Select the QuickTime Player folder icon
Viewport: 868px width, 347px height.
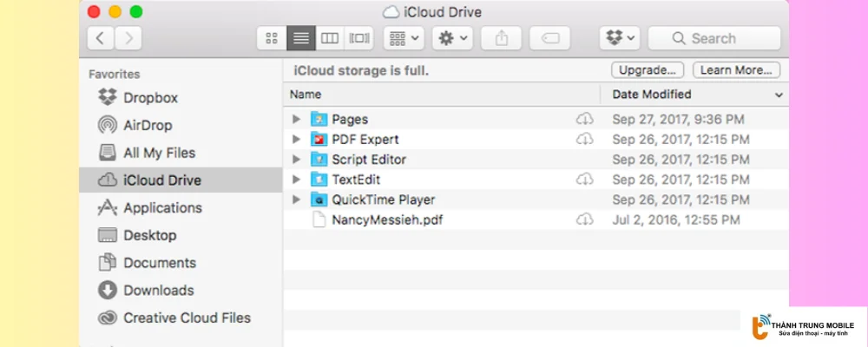coord(319,200)
